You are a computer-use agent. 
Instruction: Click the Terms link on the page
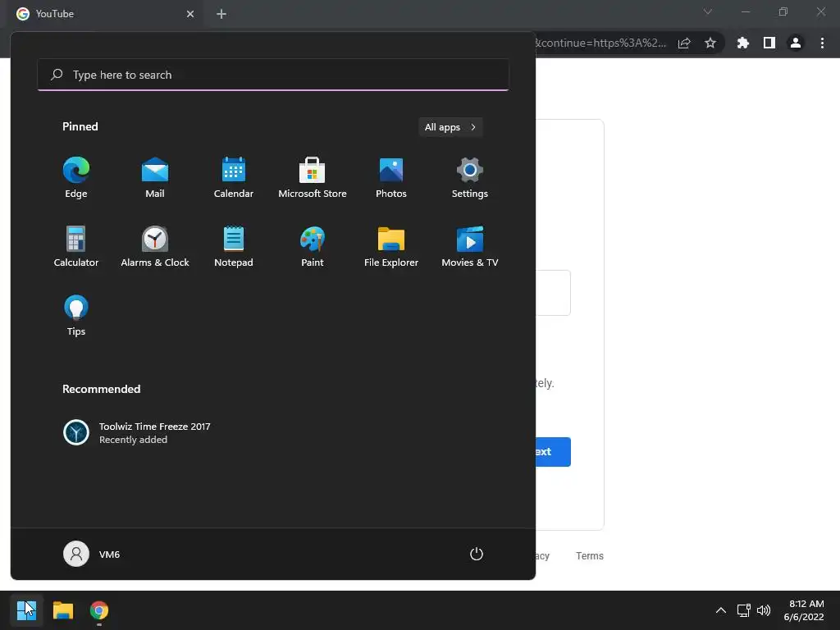pyautogui.click(x=590, y=555)
